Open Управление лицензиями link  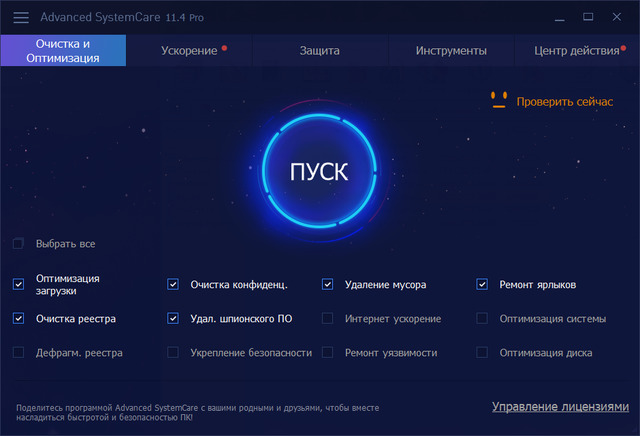(560, 407)
